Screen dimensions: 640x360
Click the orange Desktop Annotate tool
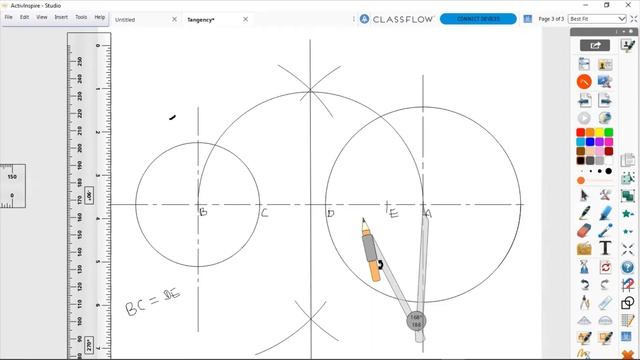point(584,82)
